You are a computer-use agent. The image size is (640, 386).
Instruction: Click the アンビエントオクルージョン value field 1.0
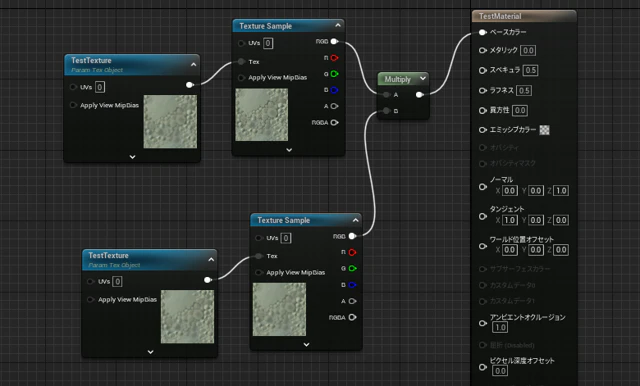coord(500,327)
